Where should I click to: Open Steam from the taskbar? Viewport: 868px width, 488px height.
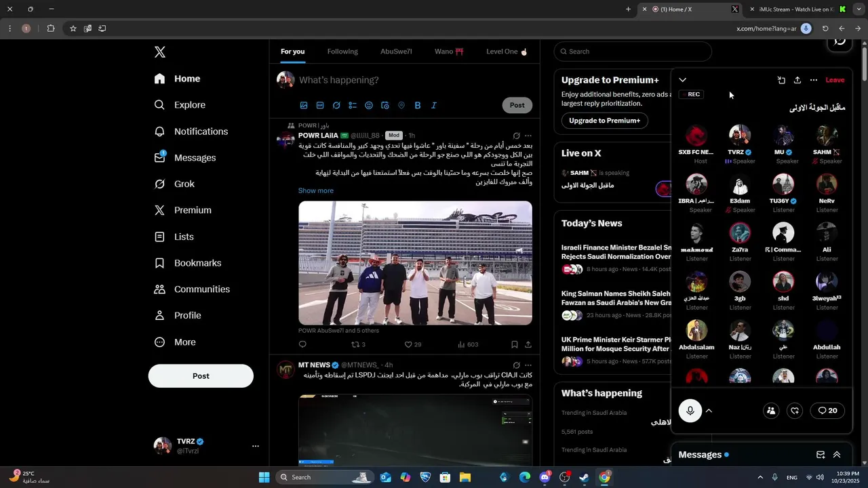coord(584,477)
